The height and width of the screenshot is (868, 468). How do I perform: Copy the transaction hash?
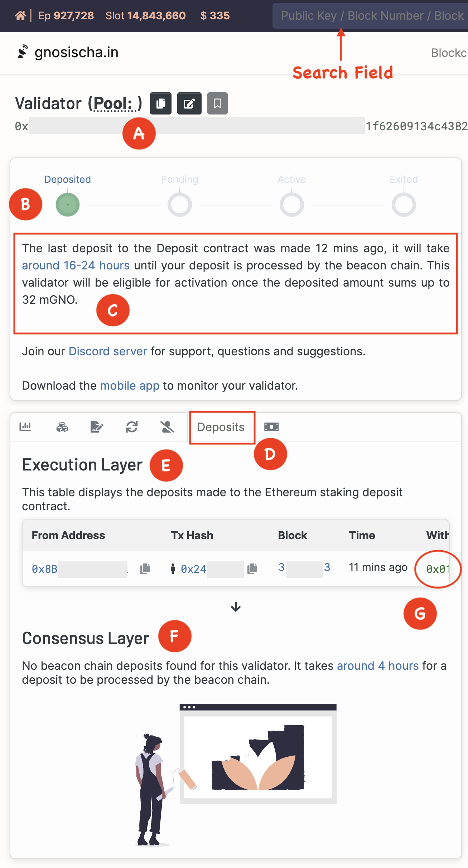tap(252, 569)
